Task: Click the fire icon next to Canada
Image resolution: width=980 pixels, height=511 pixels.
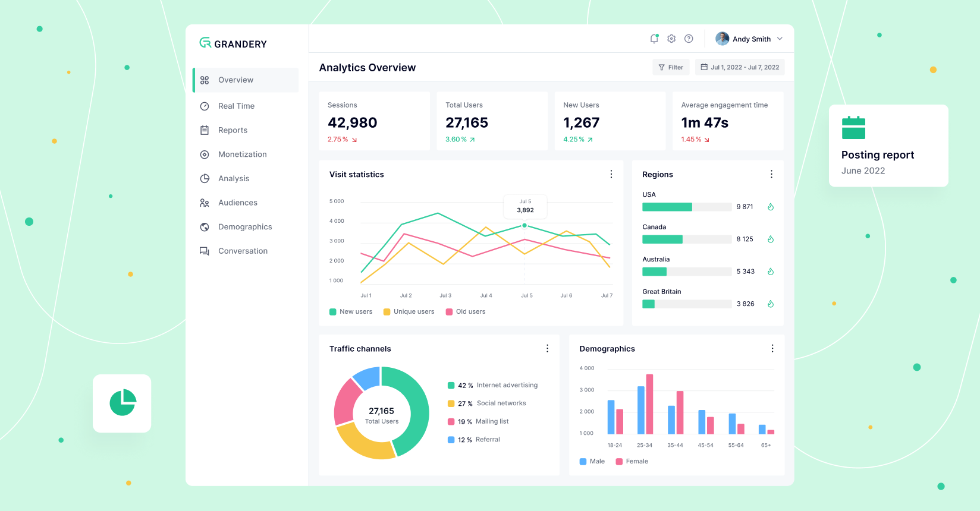Action: tap(770, 239)
